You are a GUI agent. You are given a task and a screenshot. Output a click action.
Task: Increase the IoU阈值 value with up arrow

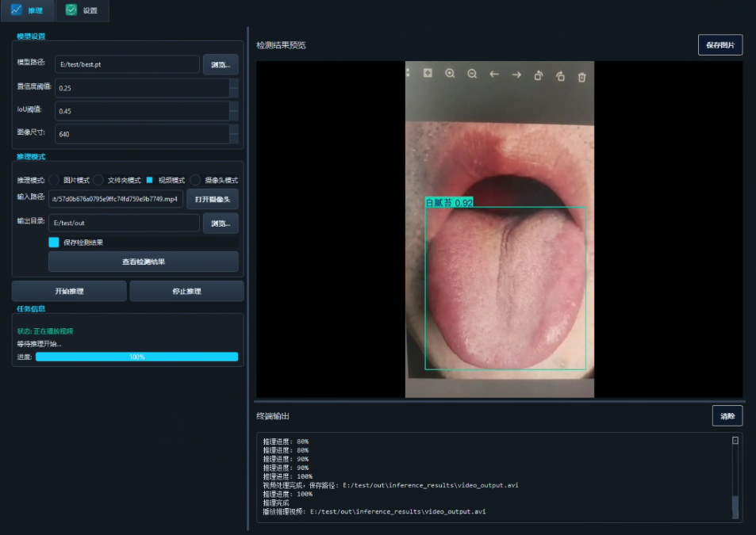click(234, 106)
